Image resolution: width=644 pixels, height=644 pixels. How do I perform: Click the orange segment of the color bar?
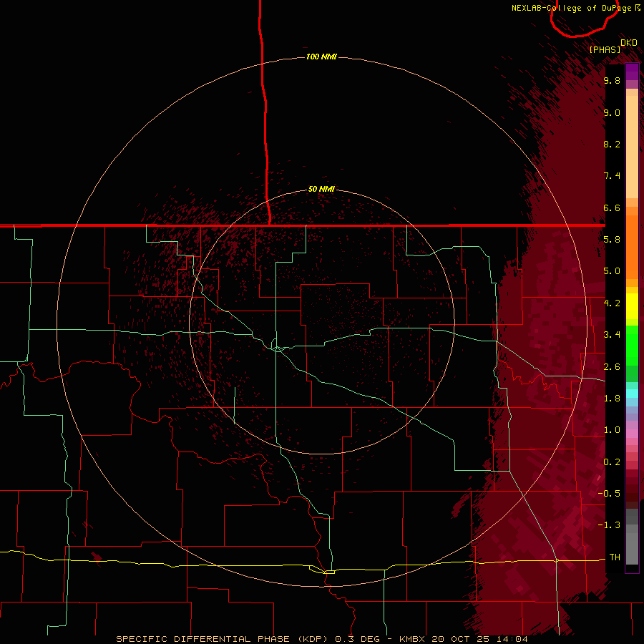[632, 248]
